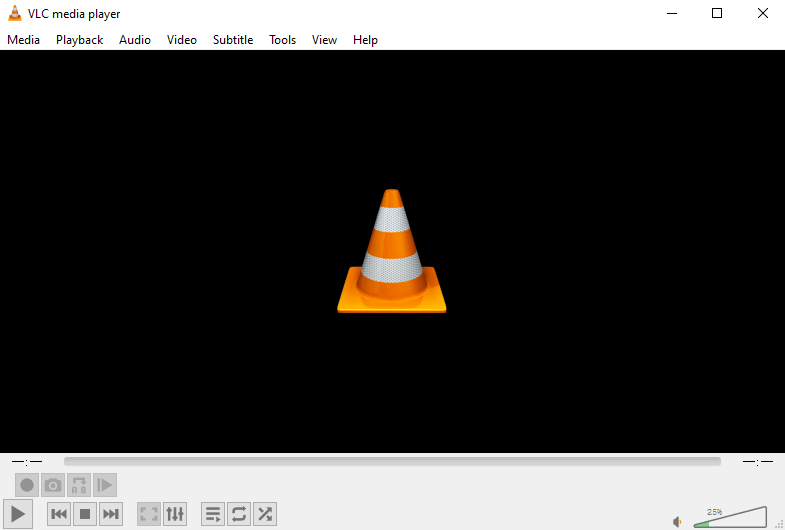Advance frame by frame
The height and width of the screenshot is (530, 785).
[105, 485]
